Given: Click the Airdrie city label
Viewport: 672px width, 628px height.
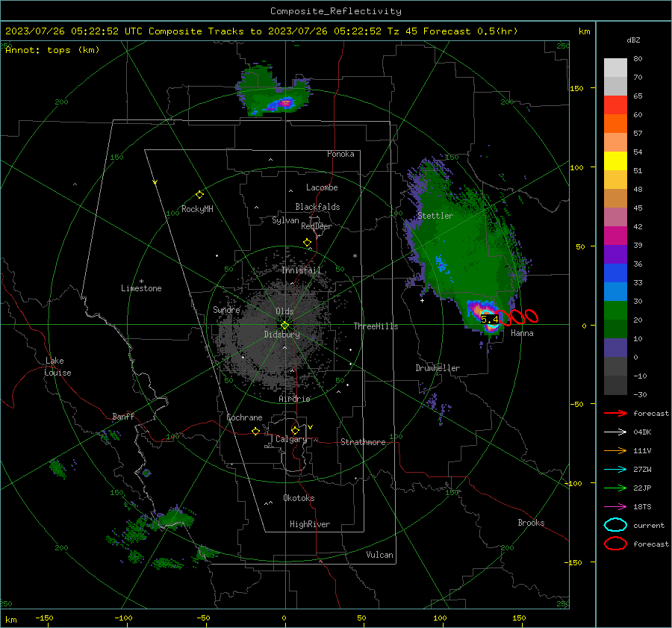Looking at the screenshot, I should coord(294,399).
